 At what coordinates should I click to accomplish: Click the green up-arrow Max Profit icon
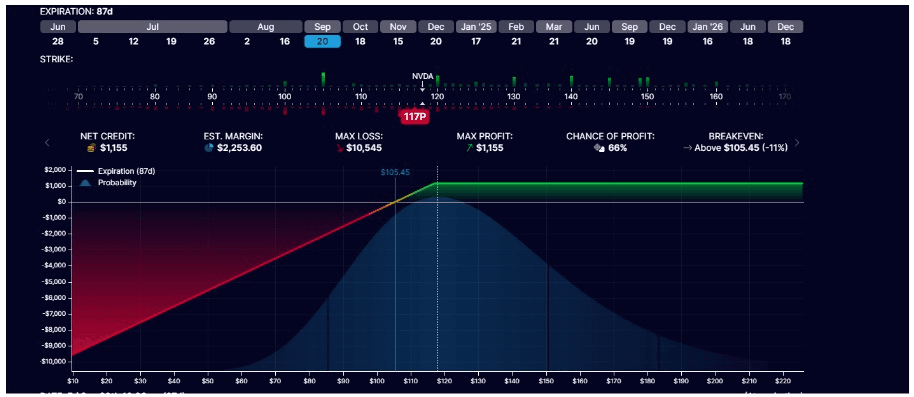pyautogui.click(x=469, y=148)
